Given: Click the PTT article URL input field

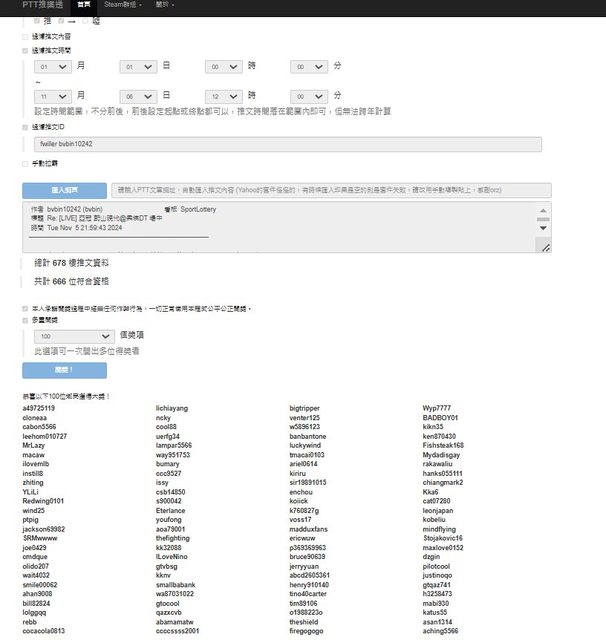Looking at the screenshot, I should [x=331, y=189].
